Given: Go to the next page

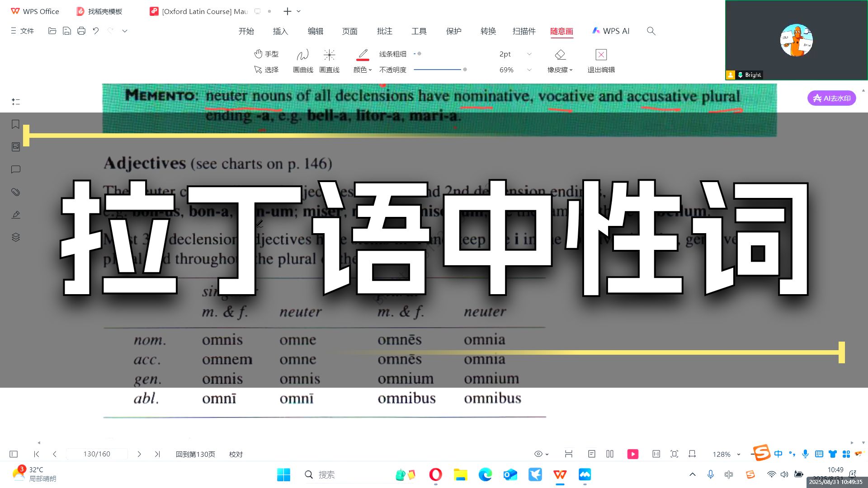Looking at the screenshot, I should point(139,454).
